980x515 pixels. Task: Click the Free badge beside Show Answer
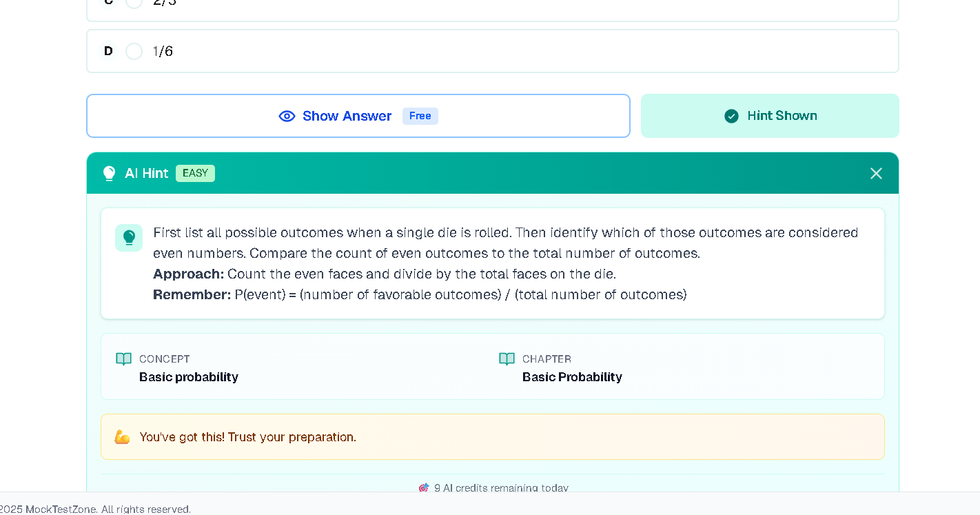(x=420, y=116)
